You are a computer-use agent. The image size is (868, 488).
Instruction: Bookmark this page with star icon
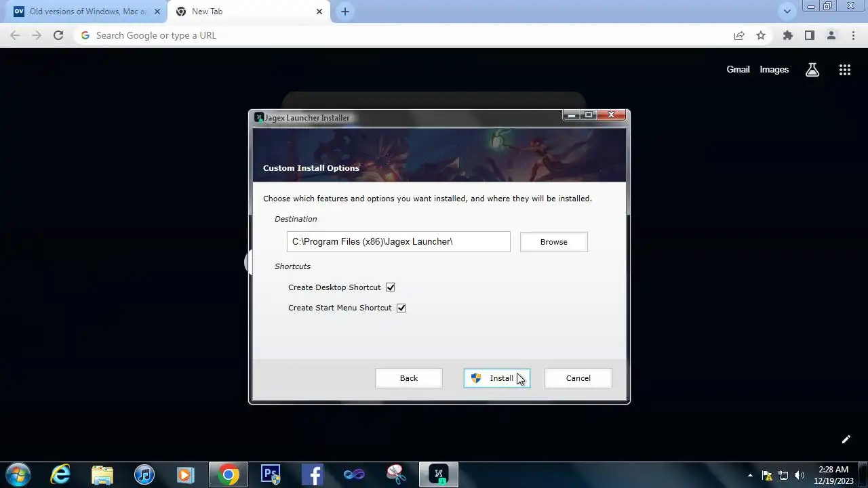click(x=761, y=35)
